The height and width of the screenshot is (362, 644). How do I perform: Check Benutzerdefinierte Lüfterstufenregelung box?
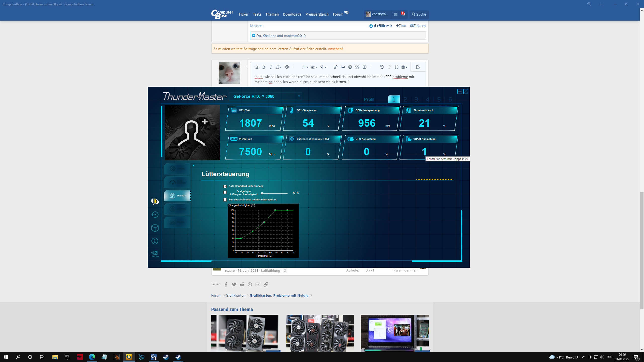coord(225,200)
